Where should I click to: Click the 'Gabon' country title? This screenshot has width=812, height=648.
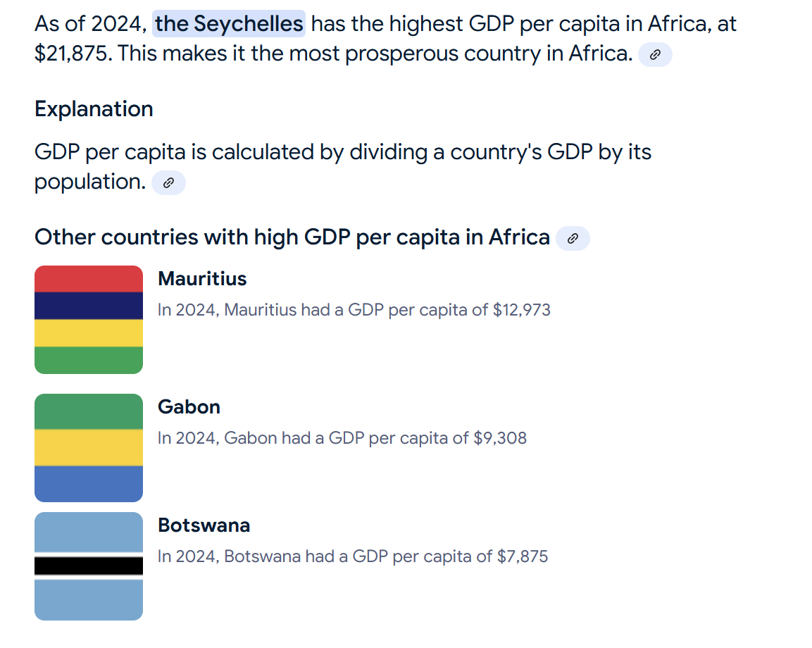(189, 407)
